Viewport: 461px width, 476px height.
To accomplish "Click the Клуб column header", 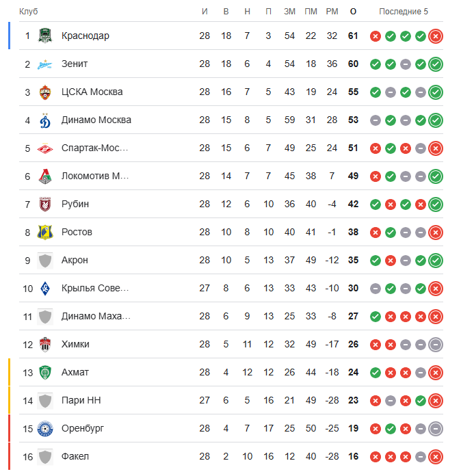I will pyautogui.click(x=29, y=12).
